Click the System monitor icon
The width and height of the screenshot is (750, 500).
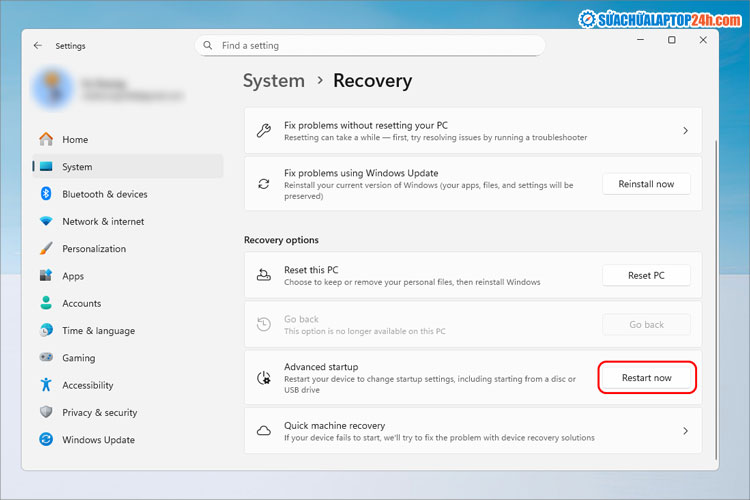coord(46,167)
